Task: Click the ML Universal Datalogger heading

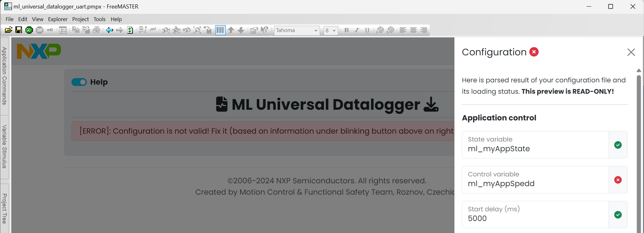Action: pos(326,104)
